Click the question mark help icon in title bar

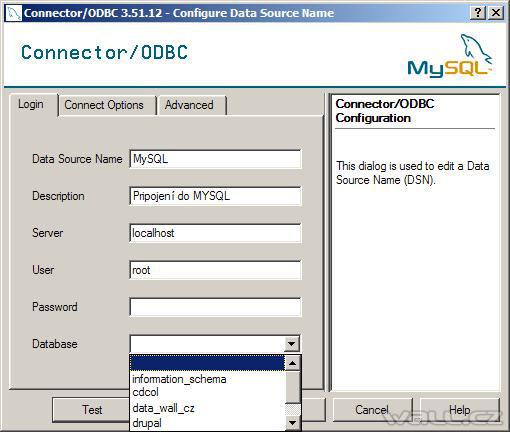coord(478,13)
